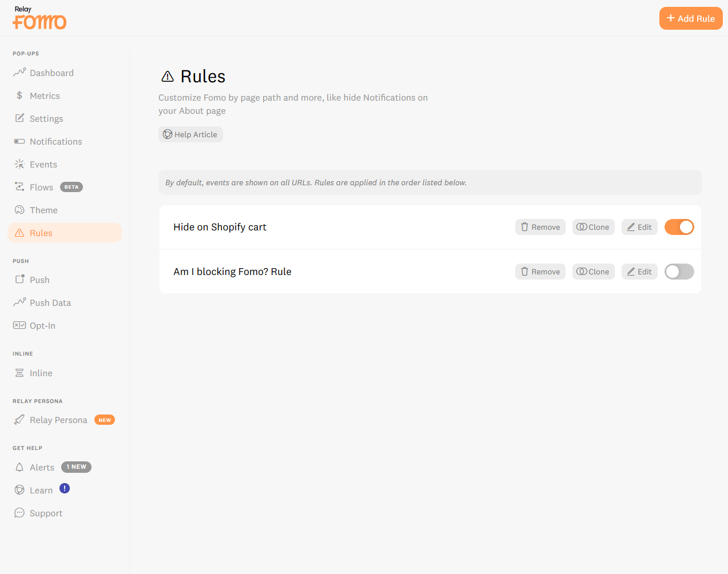Click the 'Customize Fomo by page path' description

click(x=293, y=104)
